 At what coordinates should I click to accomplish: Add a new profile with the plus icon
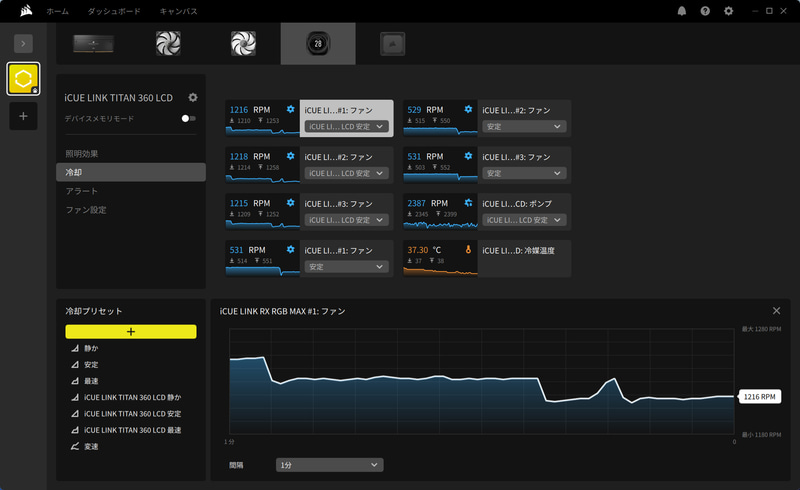coord(23,116)
